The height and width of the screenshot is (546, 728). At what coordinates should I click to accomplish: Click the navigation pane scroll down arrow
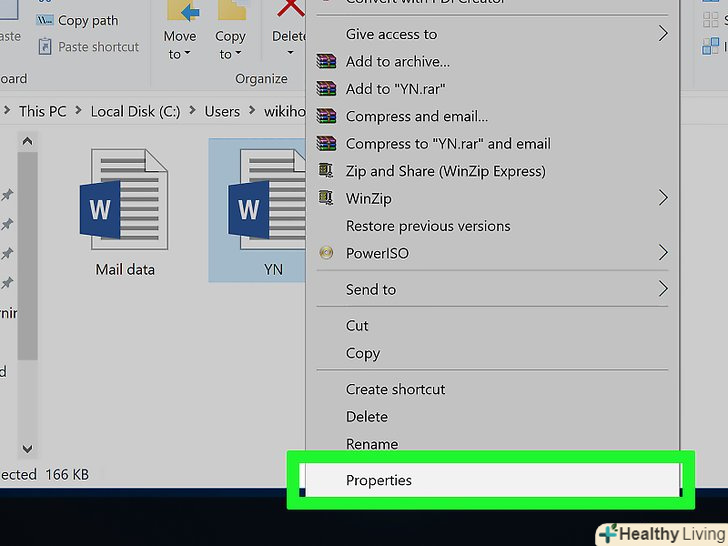pos(27,448)
